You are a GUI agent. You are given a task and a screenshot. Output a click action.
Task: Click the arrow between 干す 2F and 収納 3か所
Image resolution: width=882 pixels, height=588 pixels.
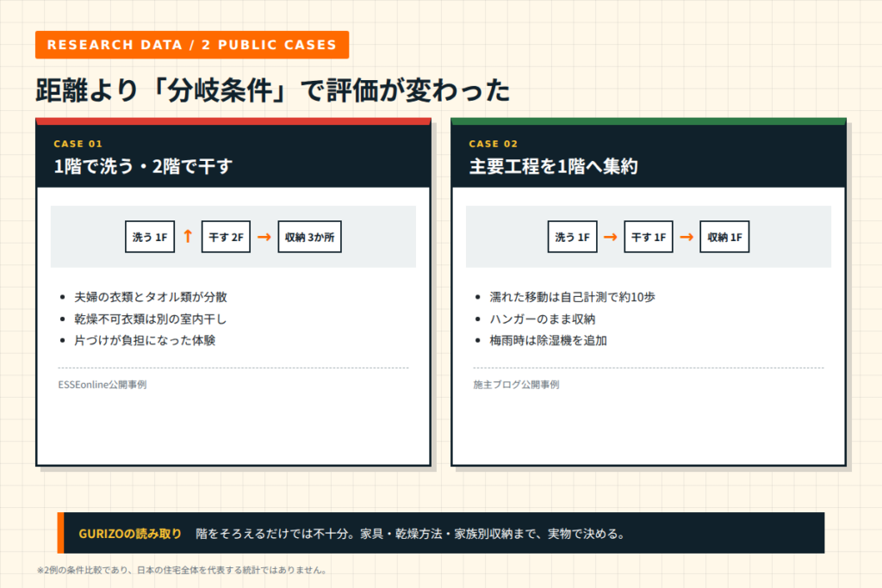click(x=264, y=238)
